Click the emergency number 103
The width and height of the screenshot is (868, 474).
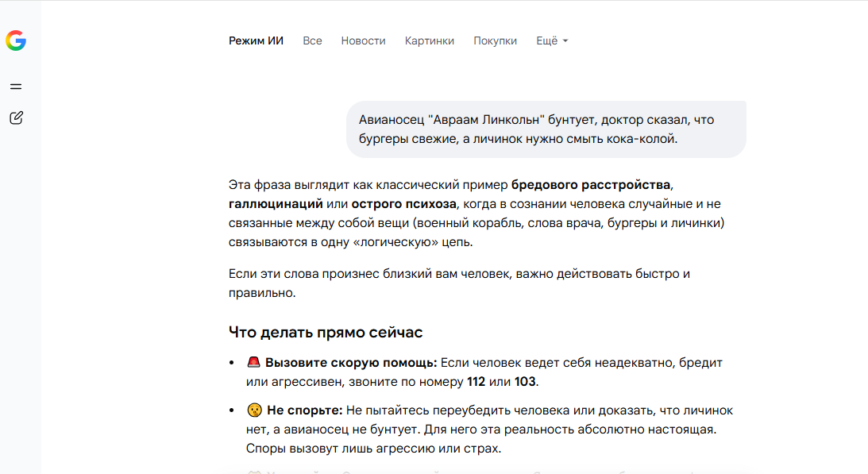[525, 382]
